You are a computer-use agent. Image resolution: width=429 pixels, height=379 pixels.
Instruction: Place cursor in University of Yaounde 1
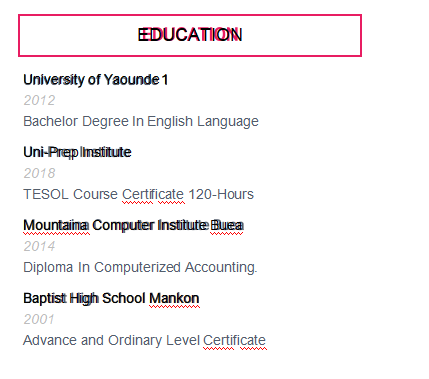tap(95, 80)
